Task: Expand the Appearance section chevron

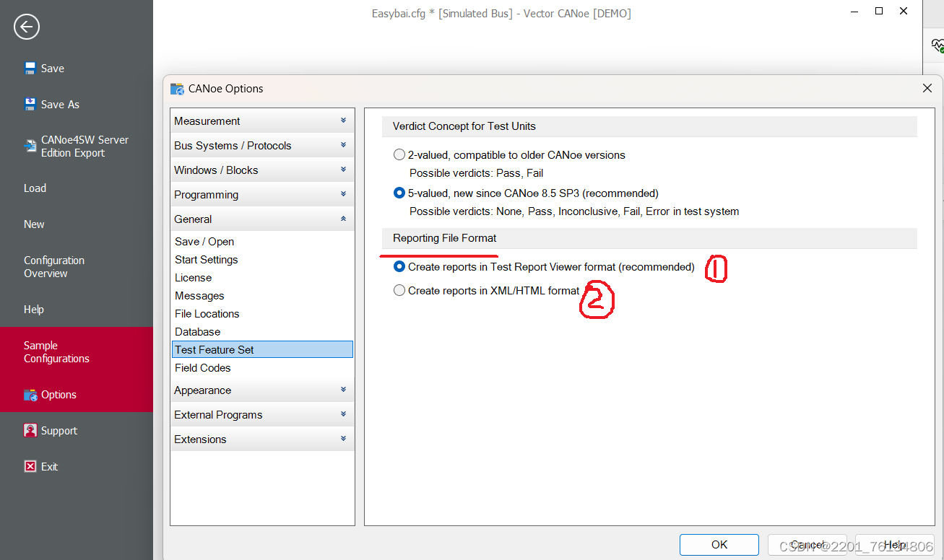Action: pyautogui.click(x=343, y=390)
